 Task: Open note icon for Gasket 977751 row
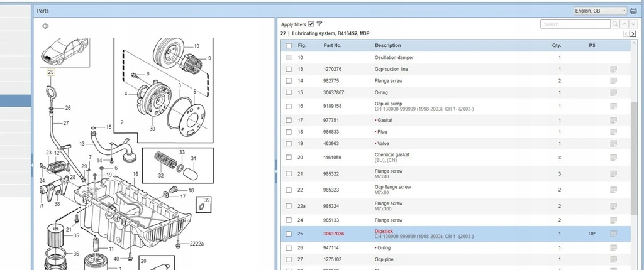pyautogui.click(x=614, y=120)
